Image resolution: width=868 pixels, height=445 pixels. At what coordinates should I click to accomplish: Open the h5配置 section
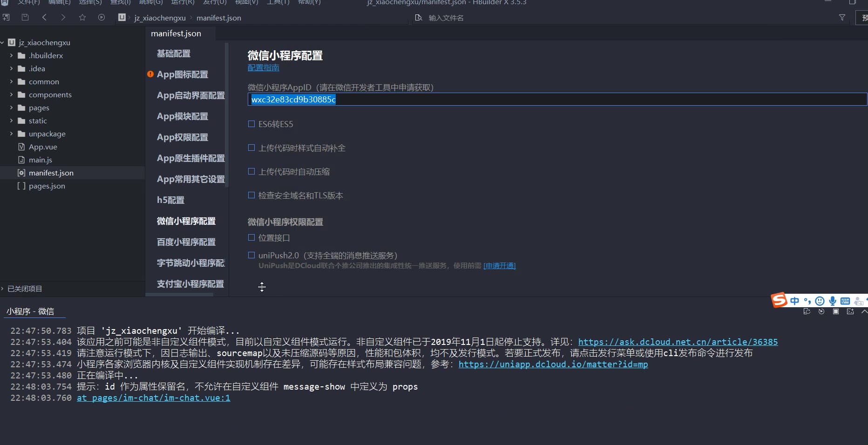(171, 200)
